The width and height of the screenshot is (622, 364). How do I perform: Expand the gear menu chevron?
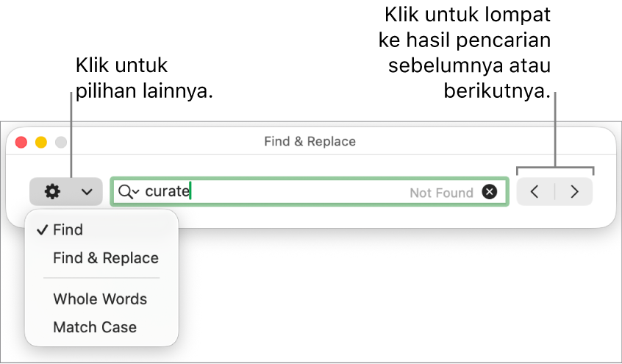coord(87,192)
